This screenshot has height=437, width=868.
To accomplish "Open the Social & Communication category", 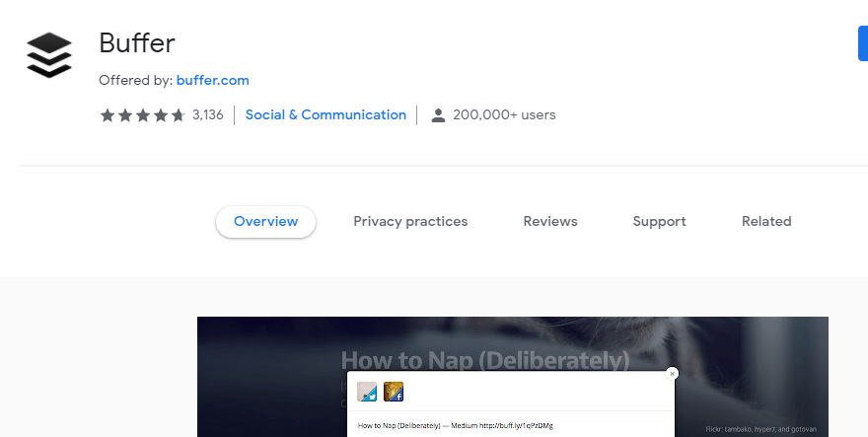I will tap(325, 114).
